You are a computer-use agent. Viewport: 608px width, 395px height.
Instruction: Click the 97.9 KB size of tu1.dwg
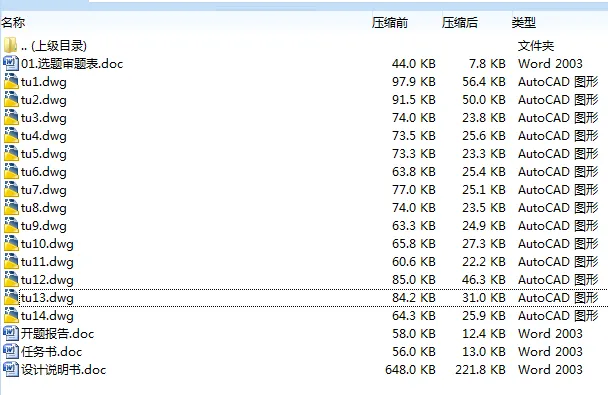[x=414, y=82]
